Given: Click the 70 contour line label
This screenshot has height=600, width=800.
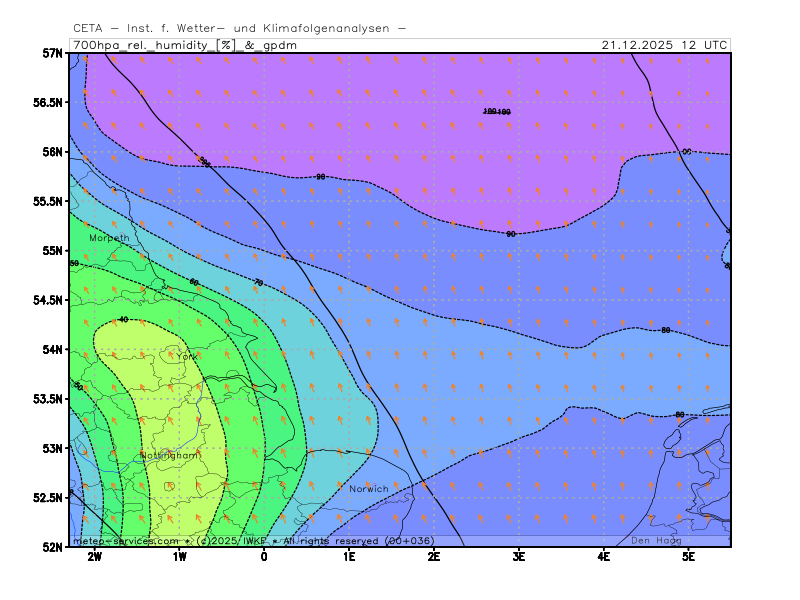Looking at the screenshot, I should (x=258, y=283).
